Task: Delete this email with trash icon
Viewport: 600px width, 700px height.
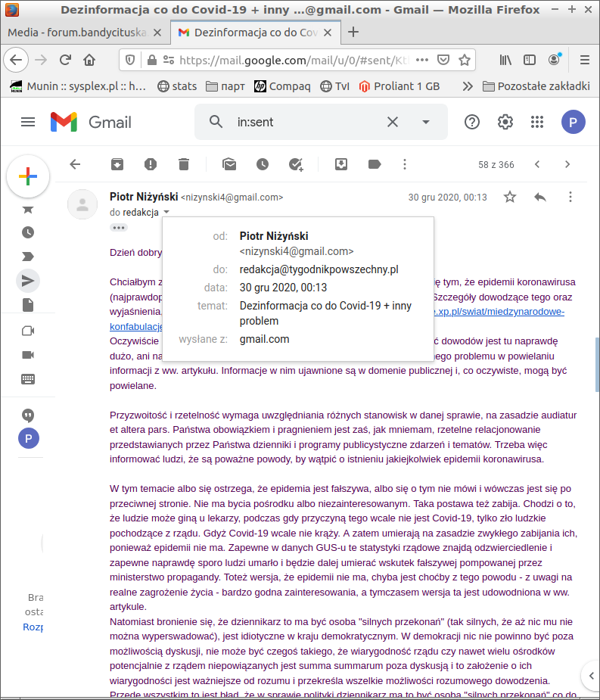Action: (x=184, y=164)
